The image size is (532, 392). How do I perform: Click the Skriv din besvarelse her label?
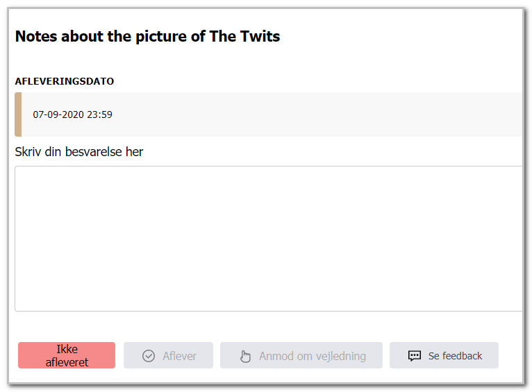78,152
